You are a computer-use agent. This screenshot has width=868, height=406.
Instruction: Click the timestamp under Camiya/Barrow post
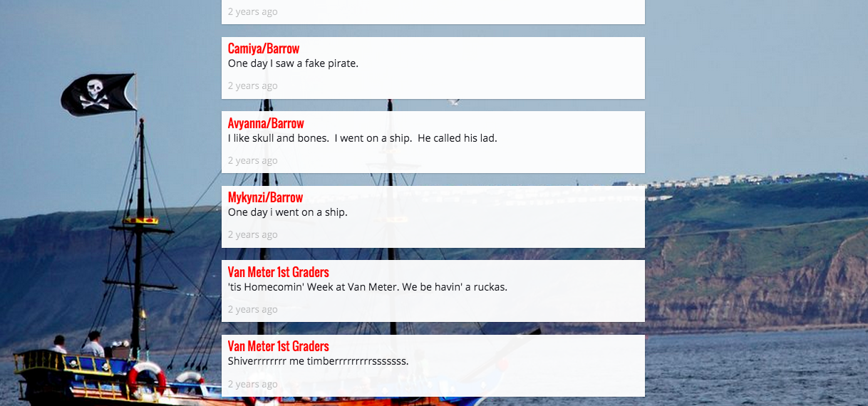point(253,86)
